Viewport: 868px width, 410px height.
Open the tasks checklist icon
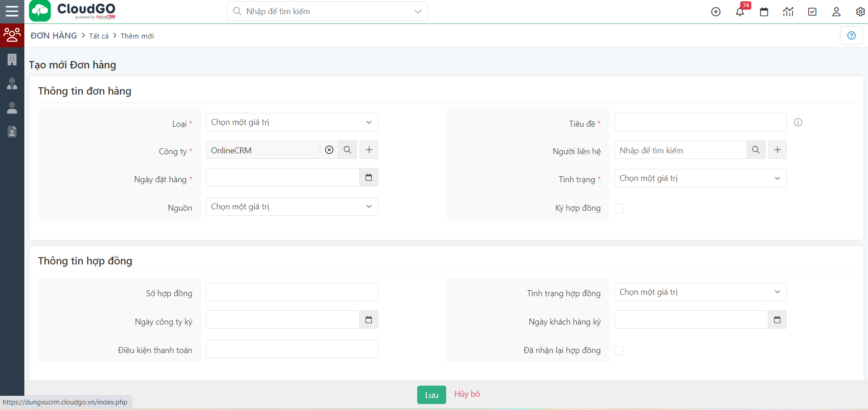pyautogui.click(x=812, y=12)
